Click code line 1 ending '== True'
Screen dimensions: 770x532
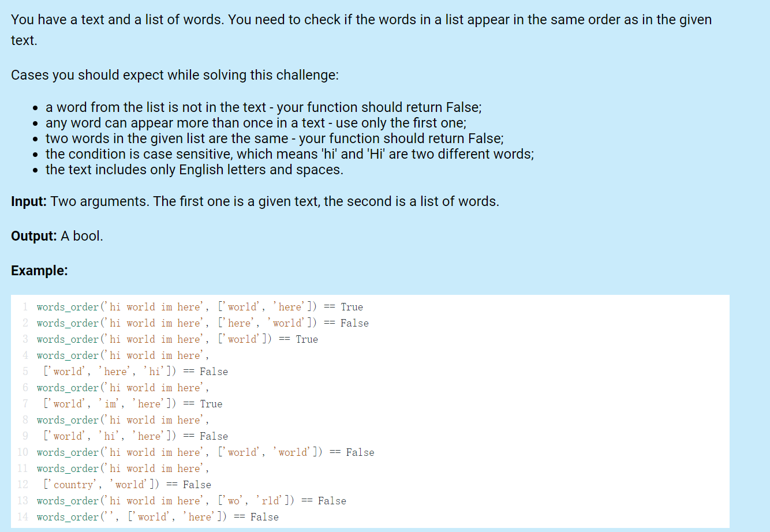tap(200, 307)
